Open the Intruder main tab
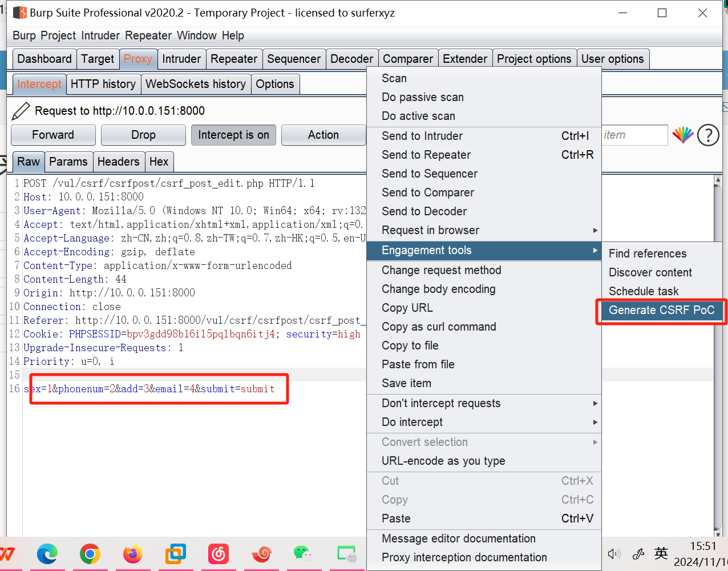 pyautogui.click(x=181, y=59)
